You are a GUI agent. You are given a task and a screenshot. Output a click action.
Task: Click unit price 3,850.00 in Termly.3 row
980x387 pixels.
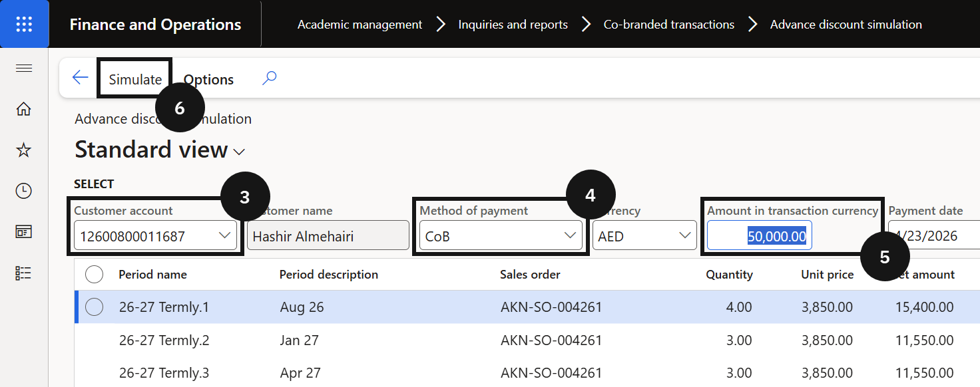tap(827, 373)
